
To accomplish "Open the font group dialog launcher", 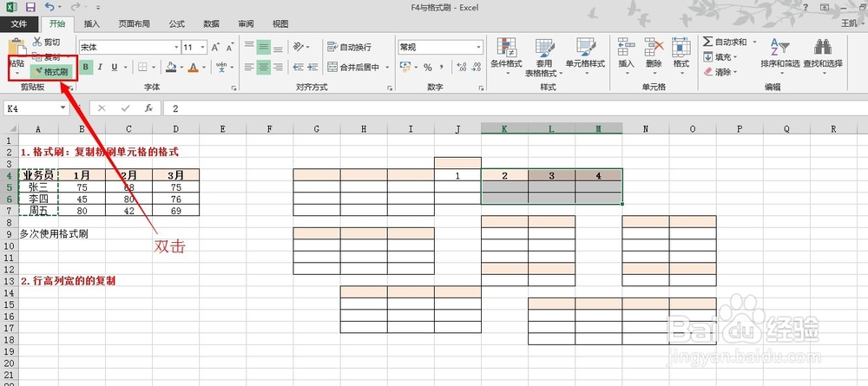I will 234,88.
